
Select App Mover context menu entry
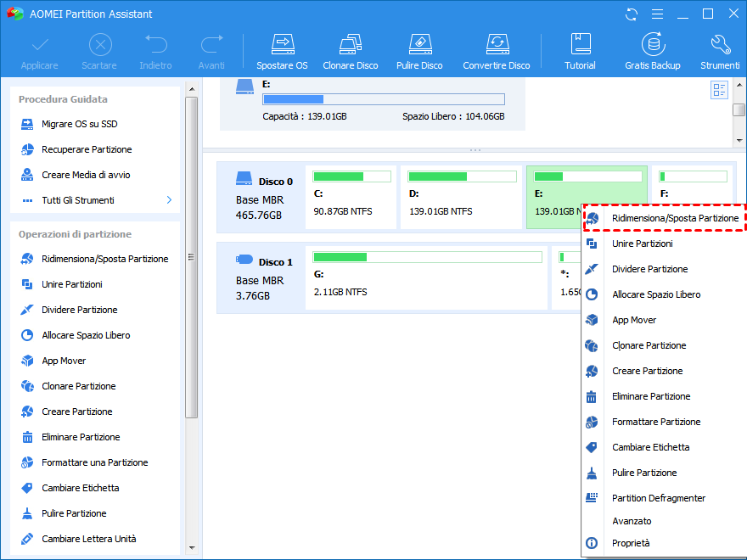664,320
